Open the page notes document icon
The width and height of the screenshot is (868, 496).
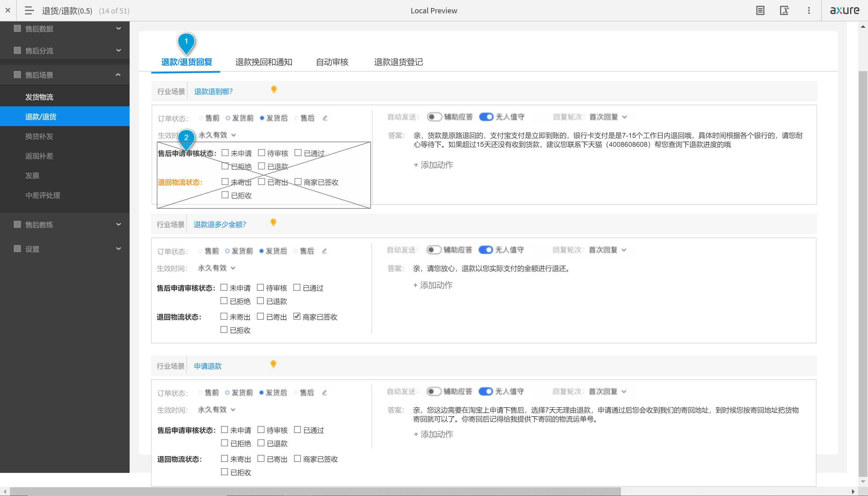[x=760, y=10]
